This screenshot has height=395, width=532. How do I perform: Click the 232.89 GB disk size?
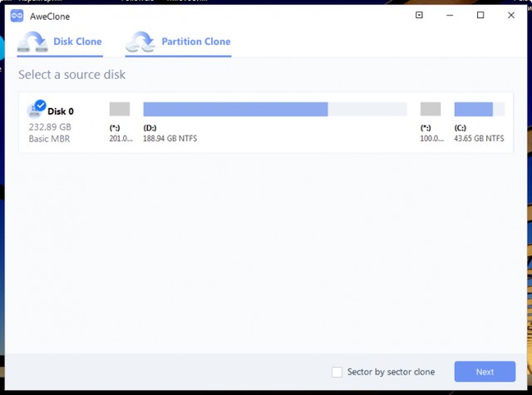(50, 127)
